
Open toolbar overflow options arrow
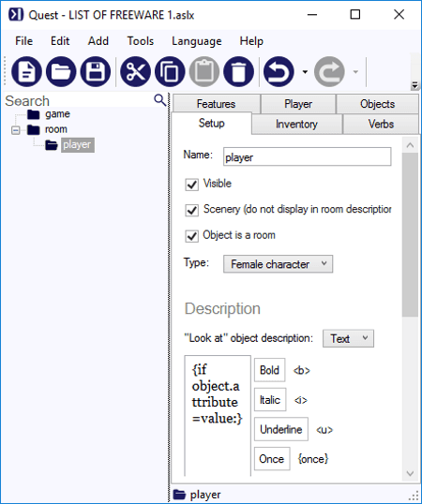414,85
